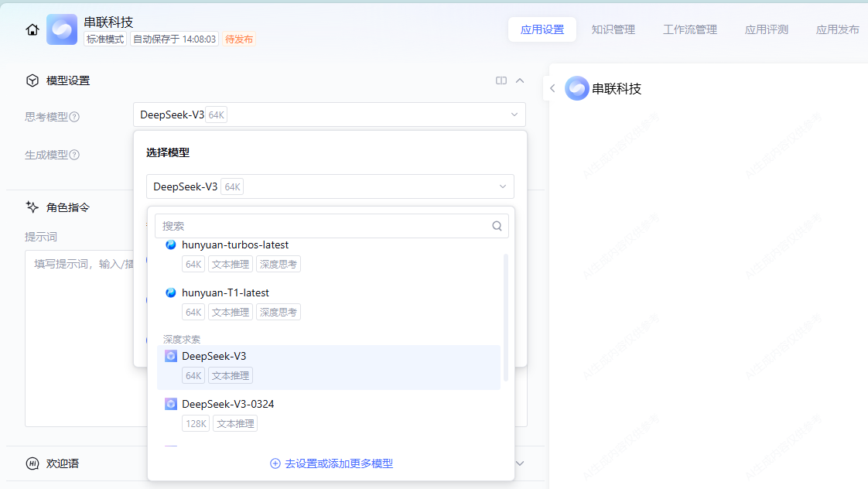Click the search magnifier icon in model list

[497, 226]
